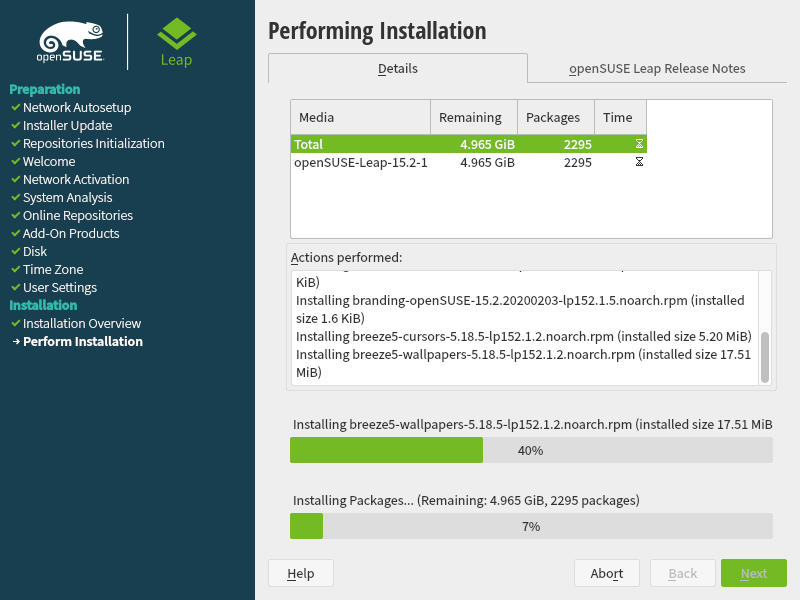
Task: Click the Disk step in the sidebar
Action: coord(35,251)
